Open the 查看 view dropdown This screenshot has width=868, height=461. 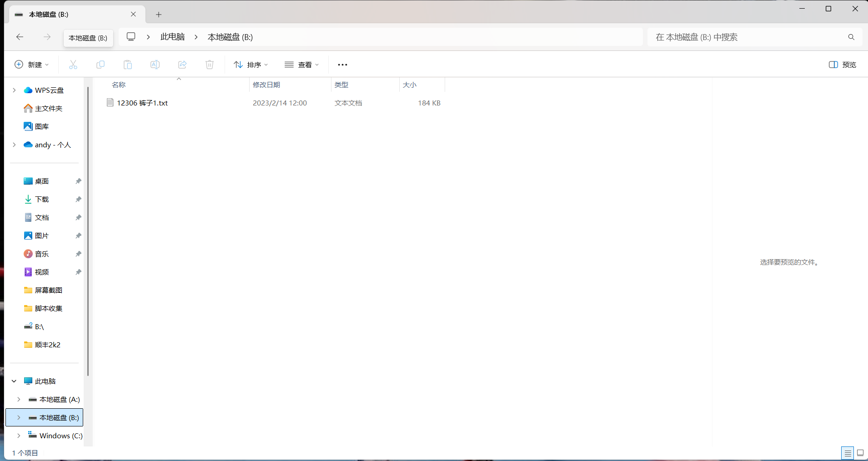click(302, 65)
